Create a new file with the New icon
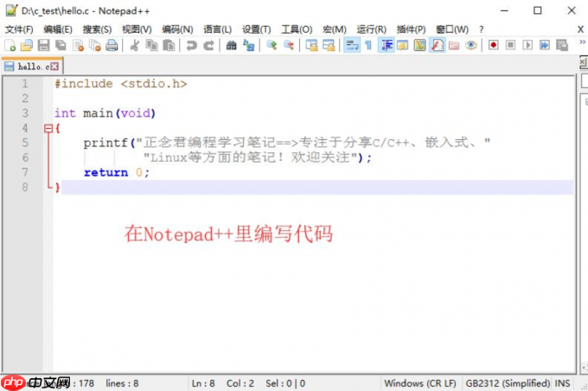 click(x=10, y=45)
